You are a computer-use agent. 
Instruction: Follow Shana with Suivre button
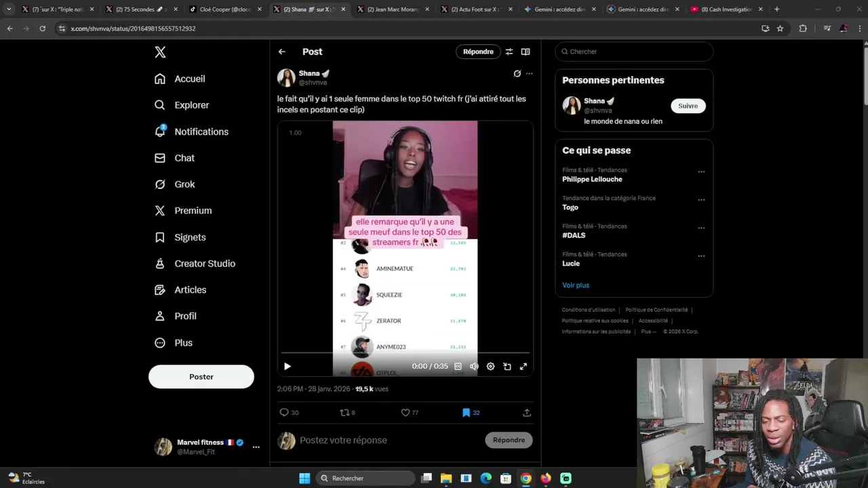[x=688, y=106]
